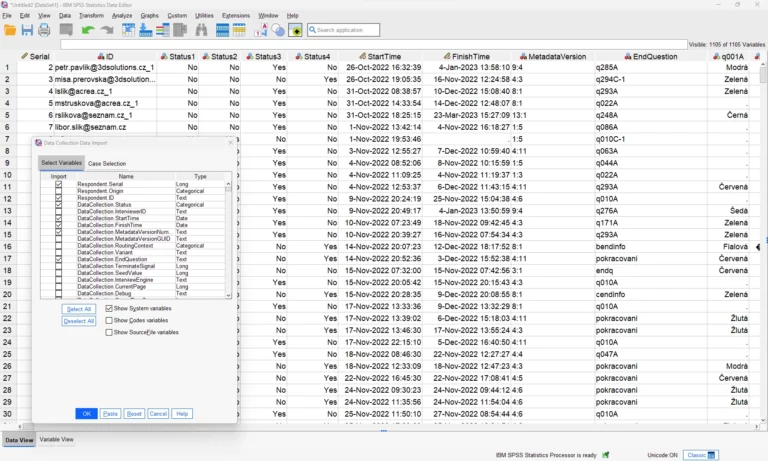Click the Go to variable toolbar icon
768x461 pixels.
145,30
